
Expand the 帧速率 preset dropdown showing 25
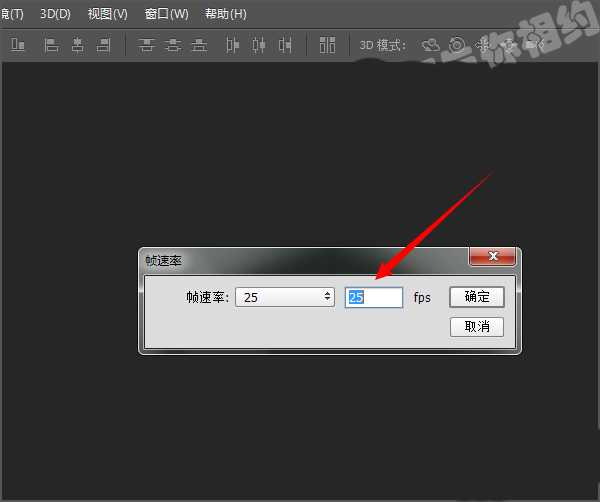tap(285, 297)
